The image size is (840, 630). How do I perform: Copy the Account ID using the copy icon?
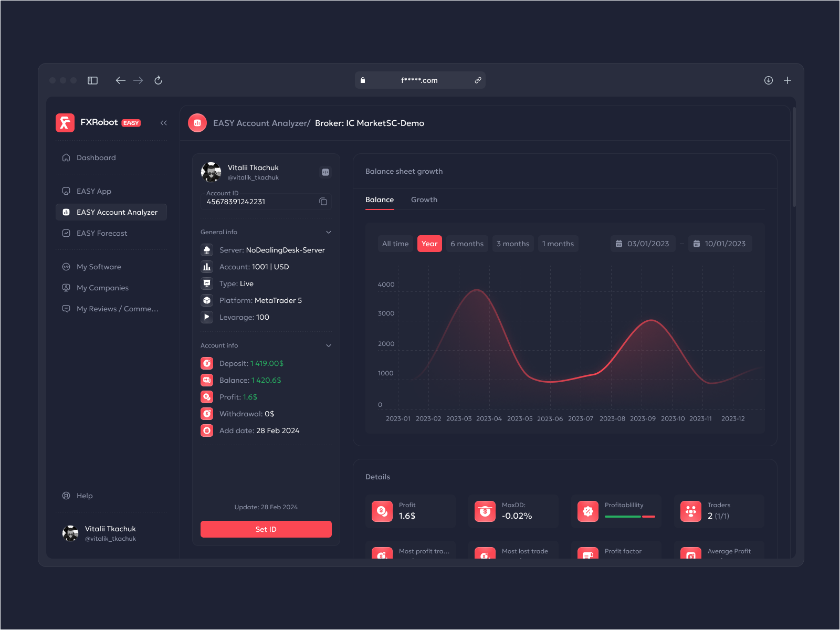click(324, 201)
